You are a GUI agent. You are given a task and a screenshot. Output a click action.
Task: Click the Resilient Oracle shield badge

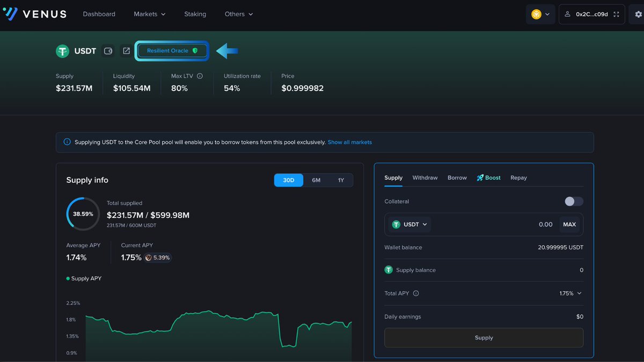pos(172,50)
